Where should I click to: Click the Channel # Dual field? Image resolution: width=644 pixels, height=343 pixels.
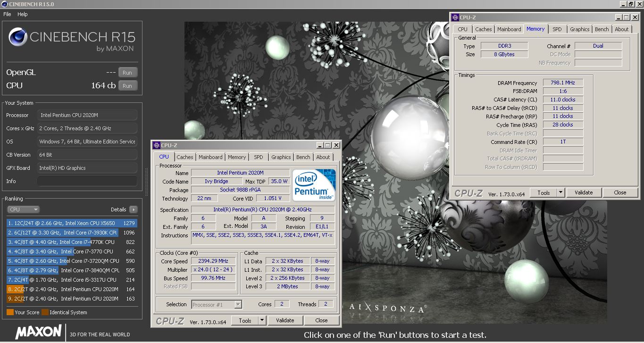point(598,46)
